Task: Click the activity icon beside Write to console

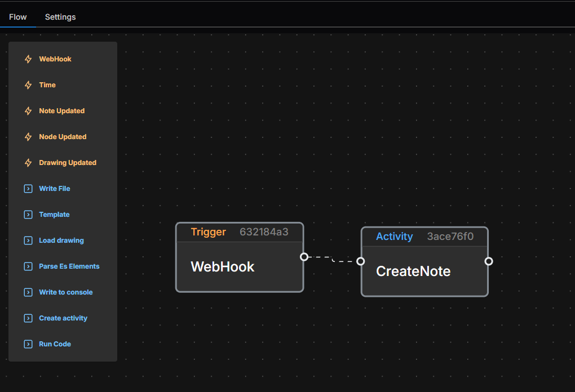Action: (28, 292)
